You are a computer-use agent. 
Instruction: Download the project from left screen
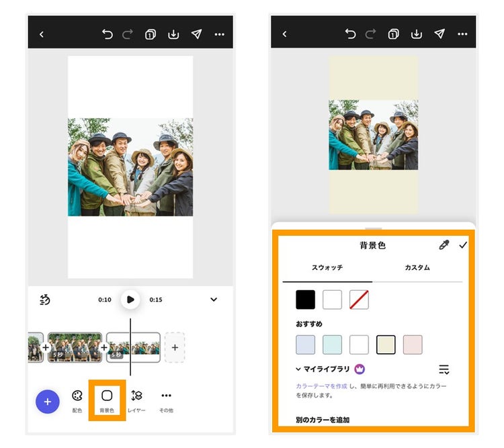(x=173, y=34)
